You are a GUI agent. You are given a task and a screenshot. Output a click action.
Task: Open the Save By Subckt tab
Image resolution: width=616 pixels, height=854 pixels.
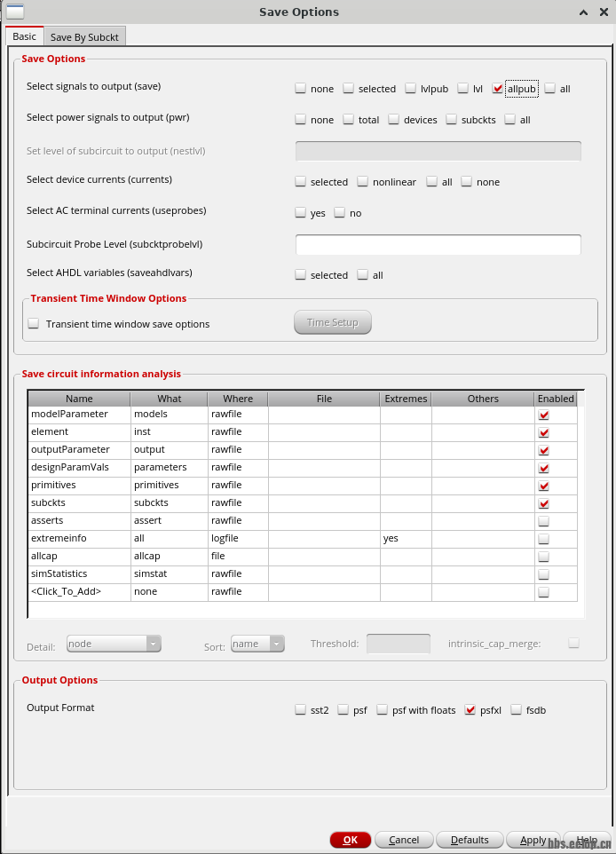pos(84,37)
